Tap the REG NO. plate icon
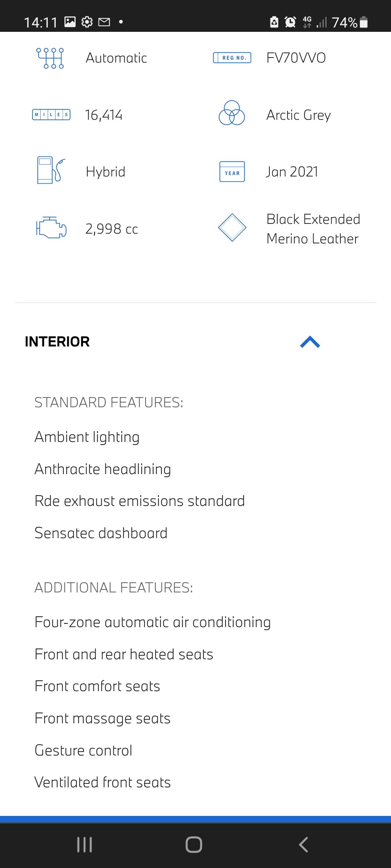Viewport: 391px width, 868px height. point(232,58)
